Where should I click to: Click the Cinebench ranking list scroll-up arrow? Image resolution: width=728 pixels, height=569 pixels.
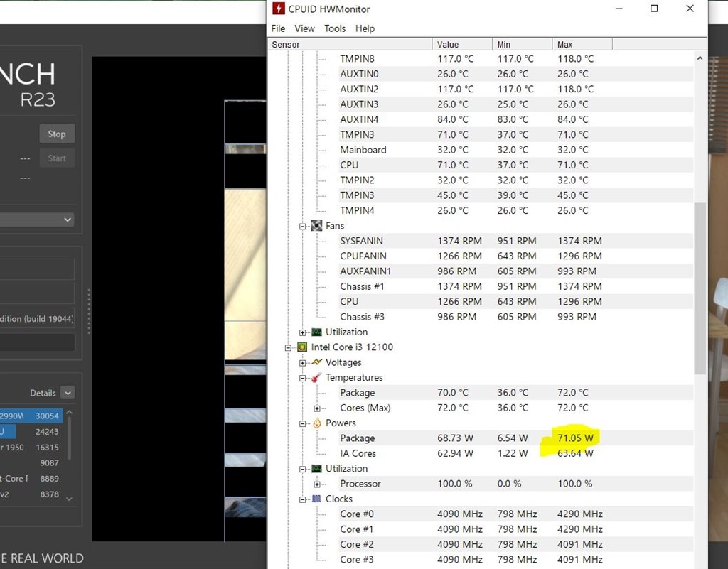[x=69, y=412]
